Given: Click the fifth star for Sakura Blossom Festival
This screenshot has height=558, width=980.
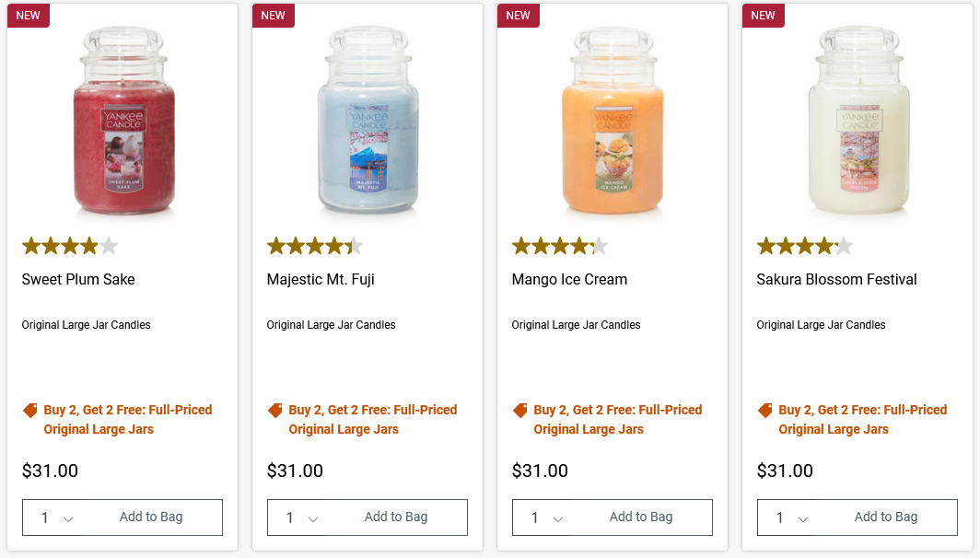Looking at the screenshot, I should pyautogui.click(x=843, y=246).
